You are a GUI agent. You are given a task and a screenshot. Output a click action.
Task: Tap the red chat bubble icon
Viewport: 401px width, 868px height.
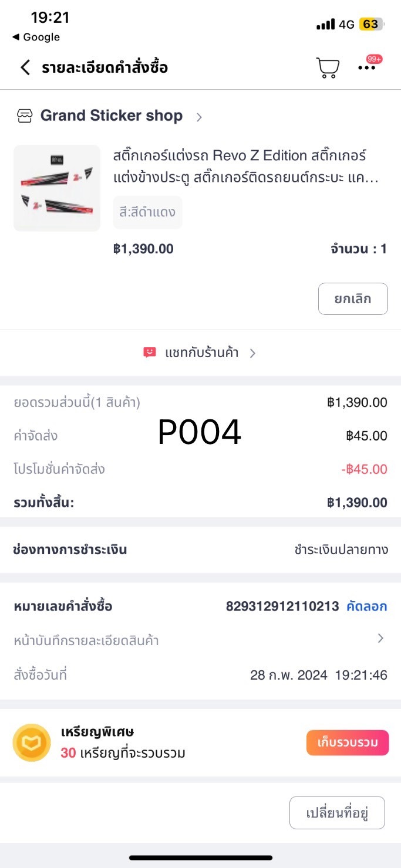coord(150,352)
